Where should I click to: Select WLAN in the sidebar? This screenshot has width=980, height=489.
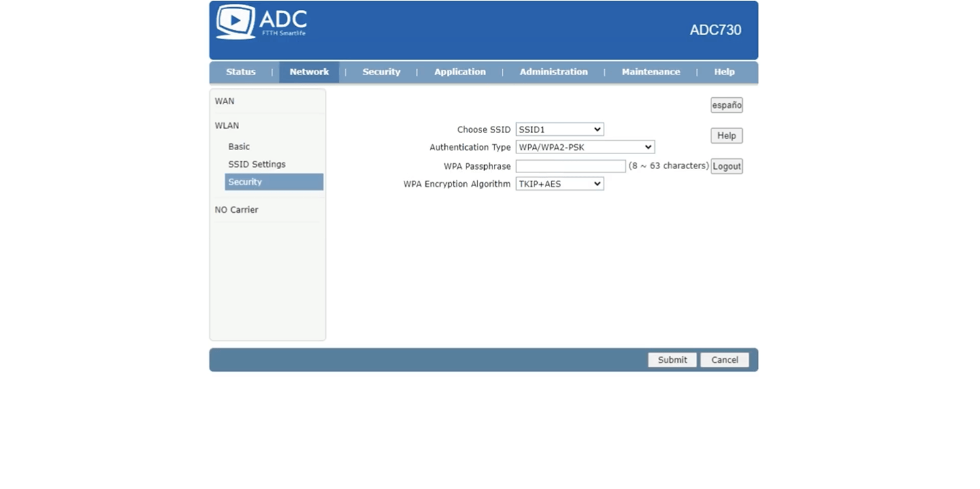(227, 125)
